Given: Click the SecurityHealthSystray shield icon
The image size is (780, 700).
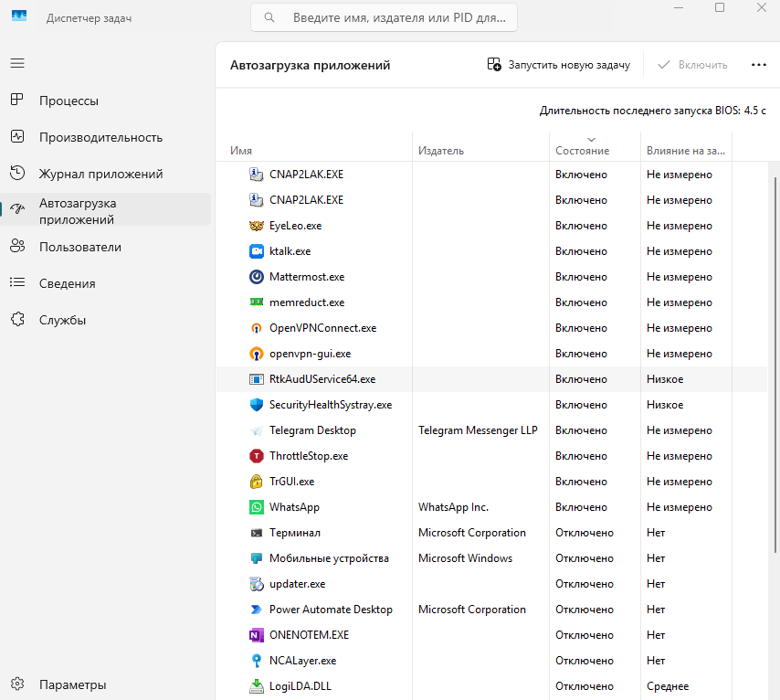Looking at the screenshot, I should point(256,405).
